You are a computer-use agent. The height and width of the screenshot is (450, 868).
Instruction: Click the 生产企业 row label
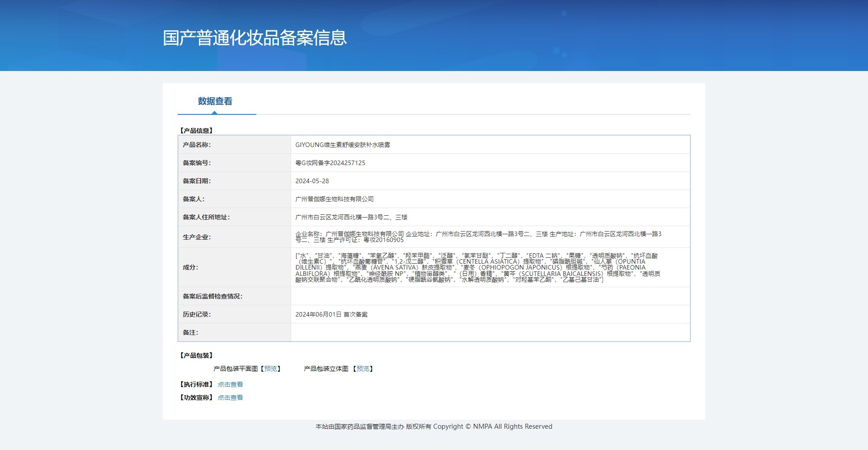pyautogui.click(x=197, y=237)
